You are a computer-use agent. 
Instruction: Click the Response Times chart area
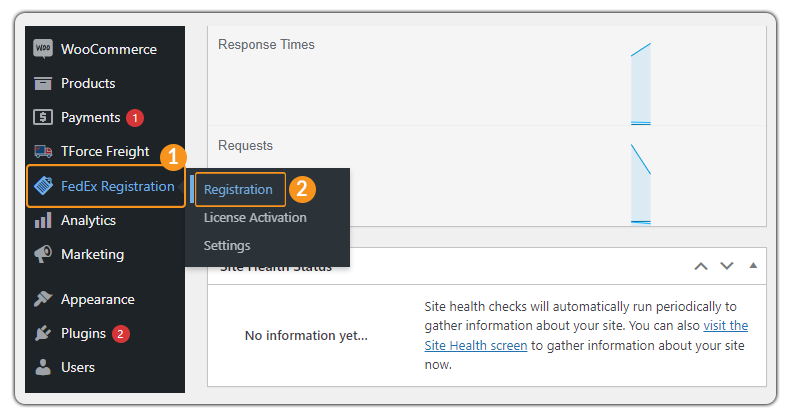tap(487, 76)
